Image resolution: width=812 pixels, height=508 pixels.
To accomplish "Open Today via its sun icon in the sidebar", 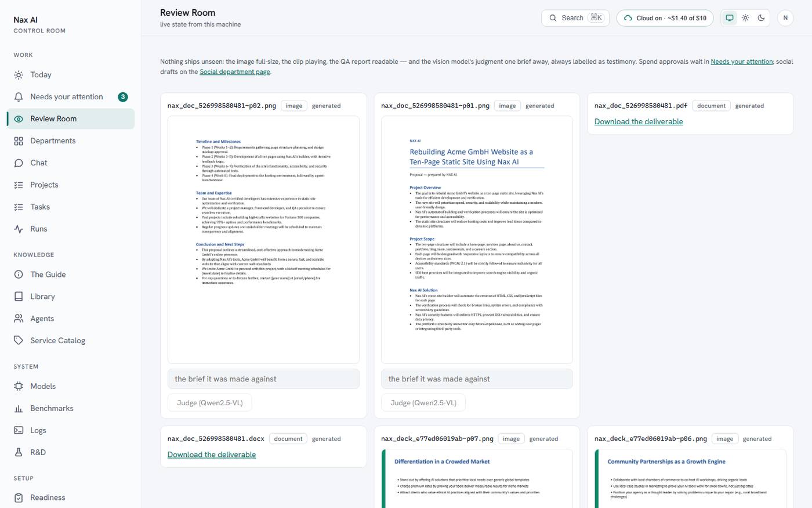I will [19, 75].
